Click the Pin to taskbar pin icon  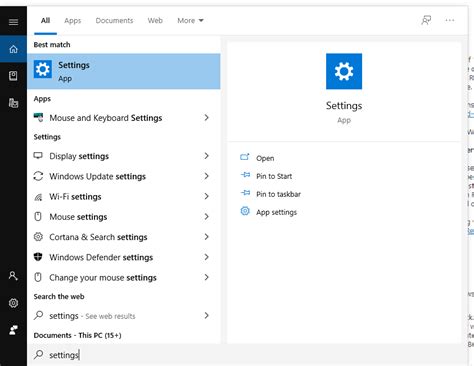245,193
